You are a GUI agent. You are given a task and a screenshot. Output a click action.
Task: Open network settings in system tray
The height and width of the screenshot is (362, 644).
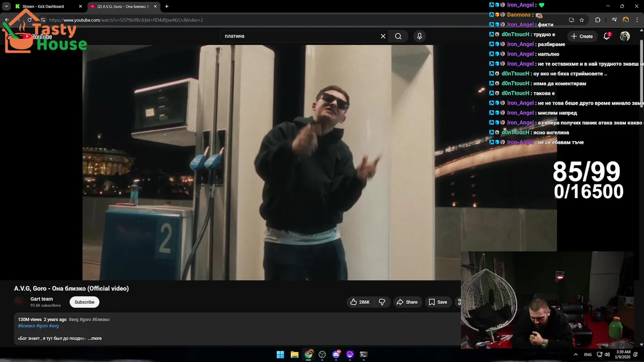coord(599,354)
